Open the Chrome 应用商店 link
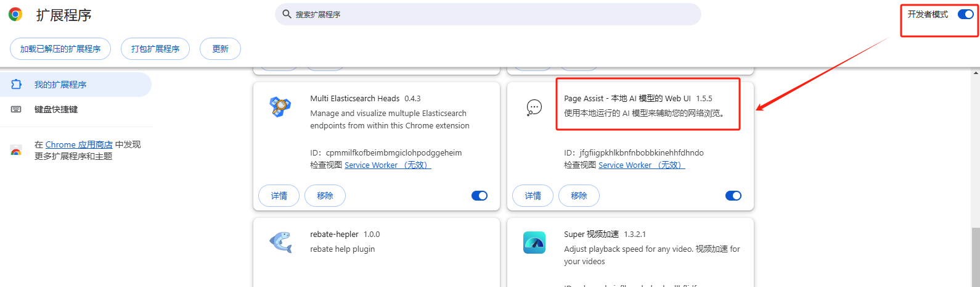The height and width of the screenshot is (287, 980). (79, 144)
